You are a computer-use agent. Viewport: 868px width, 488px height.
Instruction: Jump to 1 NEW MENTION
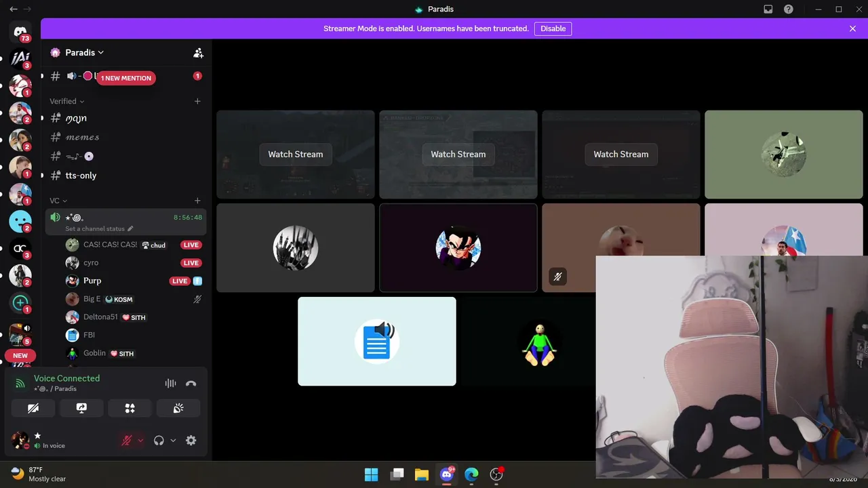pyautogui.click(x=126, y=78)
